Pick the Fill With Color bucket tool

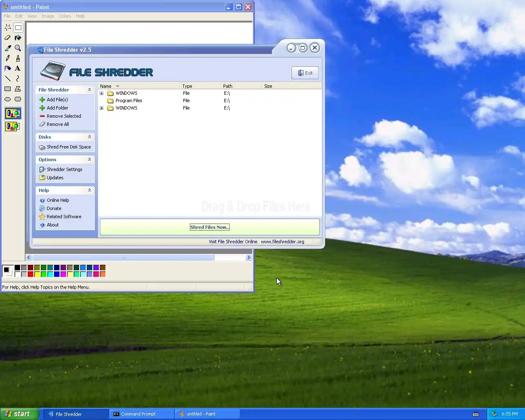tap(18, 38)
